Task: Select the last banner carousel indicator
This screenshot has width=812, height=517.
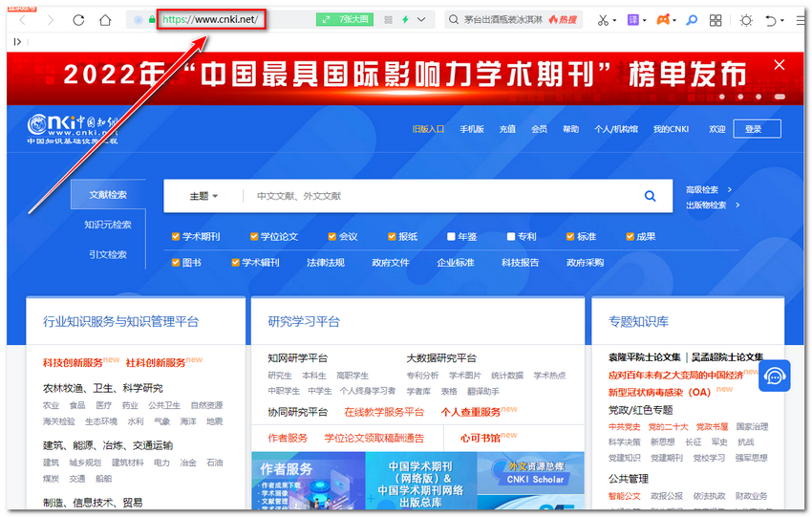Action: point(780,97)
